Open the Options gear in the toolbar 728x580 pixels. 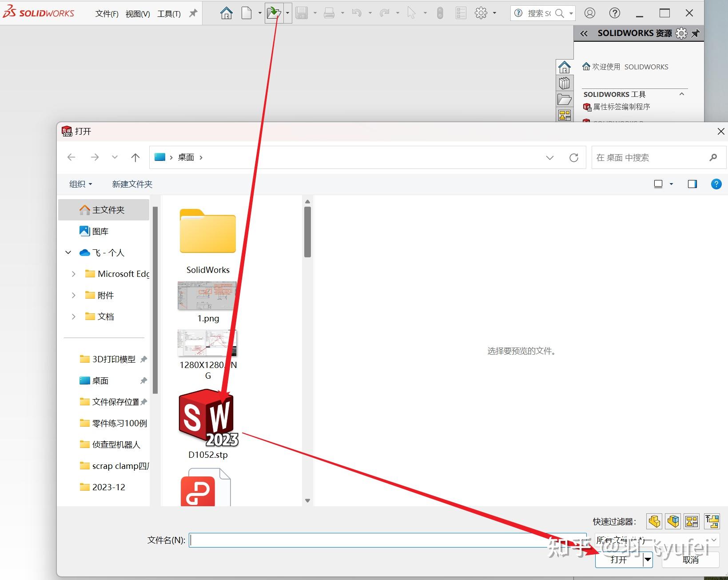coord(481,13)
